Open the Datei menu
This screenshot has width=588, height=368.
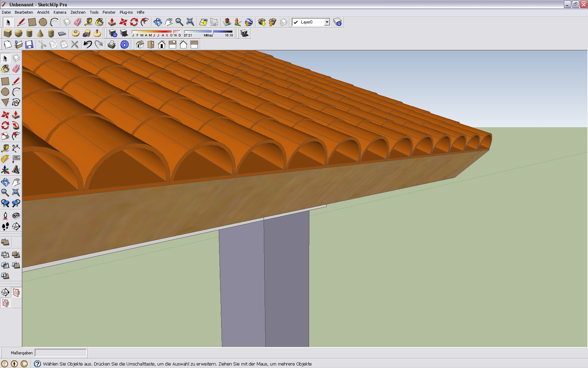[x=6, y=12]
